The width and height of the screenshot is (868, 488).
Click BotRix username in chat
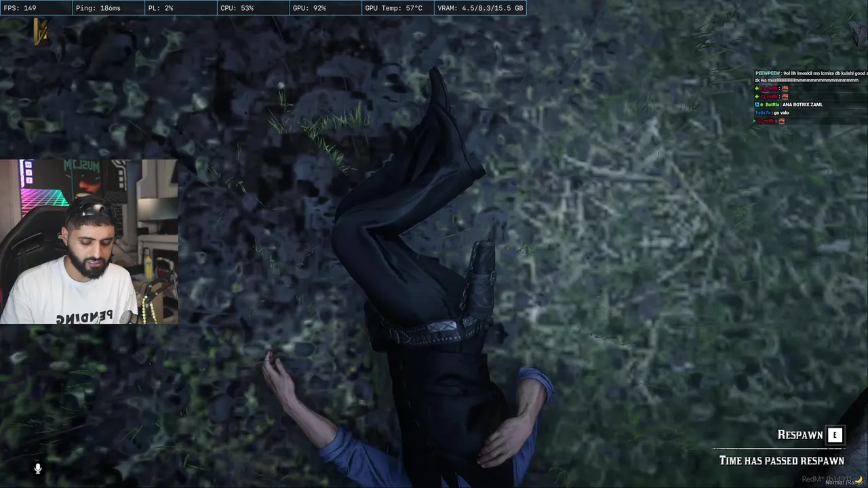[772, 104]
